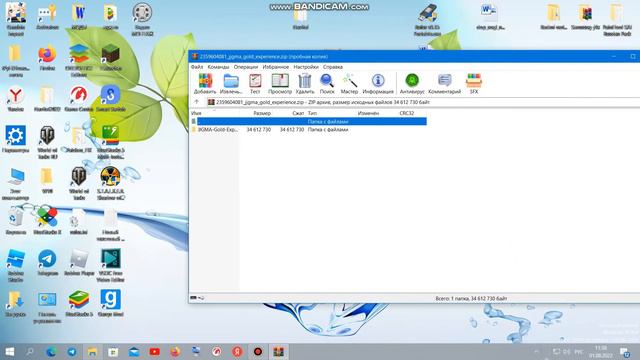Select the VSDC Free Video Editor icon

click(x=111, y=266)
